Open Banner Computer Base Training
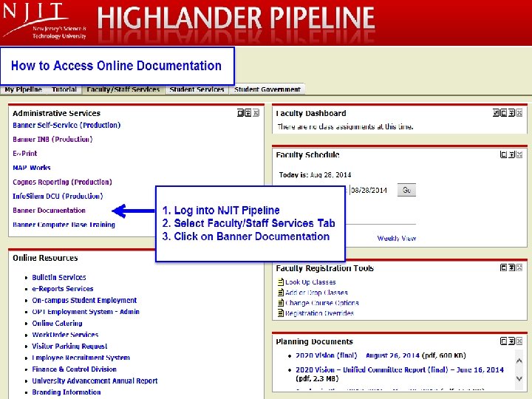The image size is (532, 399). 64,225
